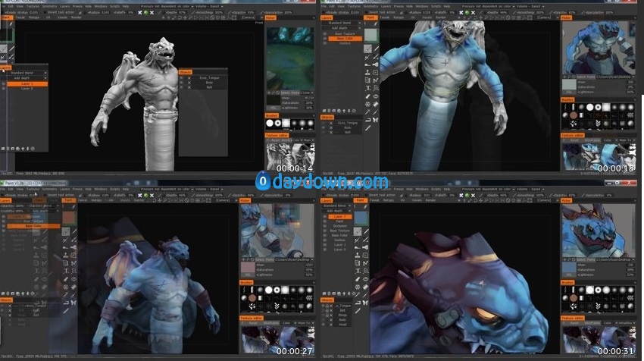Switch to the Paint tab in the 00:00:18 frame

click(370, 17)
